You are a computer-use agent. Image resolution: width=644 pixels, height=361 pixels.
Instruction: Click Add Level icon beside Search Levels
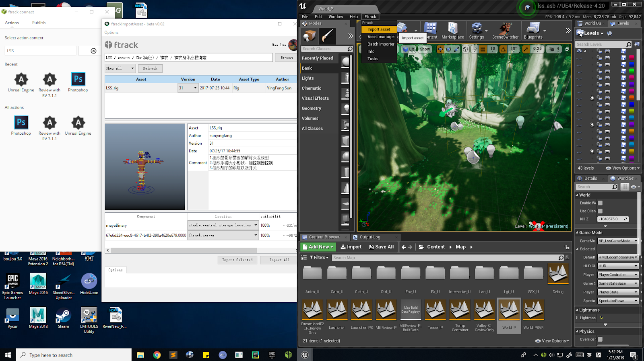pos(637,44)
